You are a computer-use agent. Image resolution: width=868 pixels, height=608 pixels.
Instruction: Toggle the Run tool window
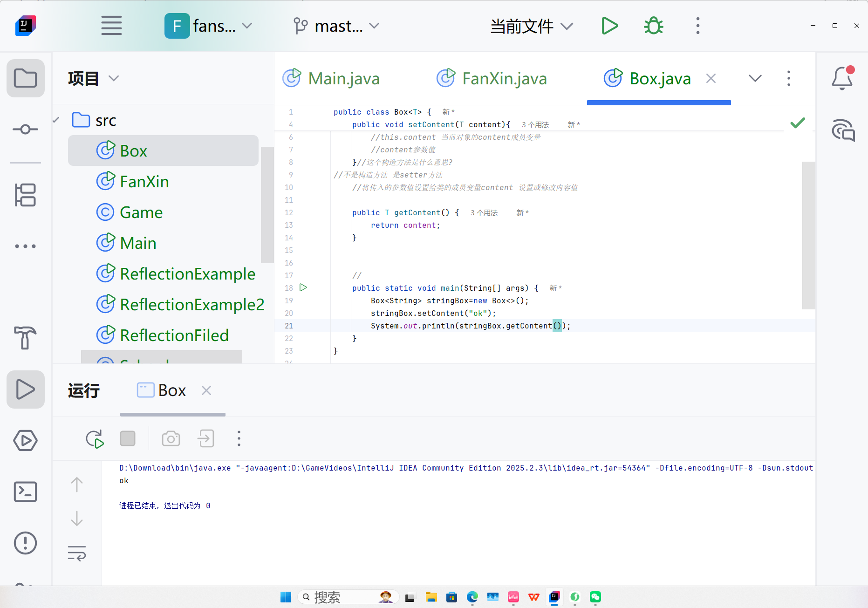(26, 389)
